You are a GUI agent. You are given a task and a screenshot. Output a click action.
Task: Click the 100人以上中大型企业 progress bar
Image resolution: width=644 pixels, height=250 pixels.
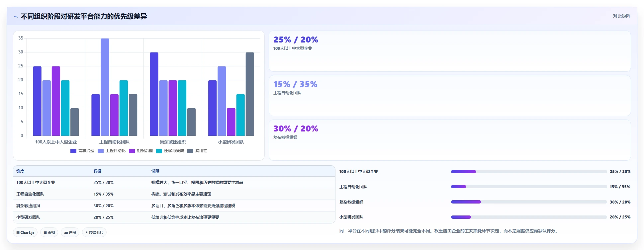tap(529, 172)
